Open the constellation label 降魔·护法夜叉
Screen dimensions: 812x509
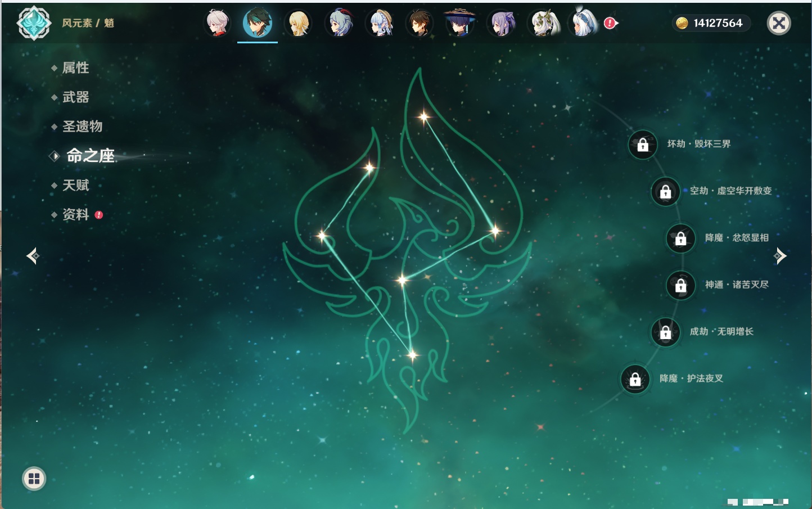(x=692, y=379)
